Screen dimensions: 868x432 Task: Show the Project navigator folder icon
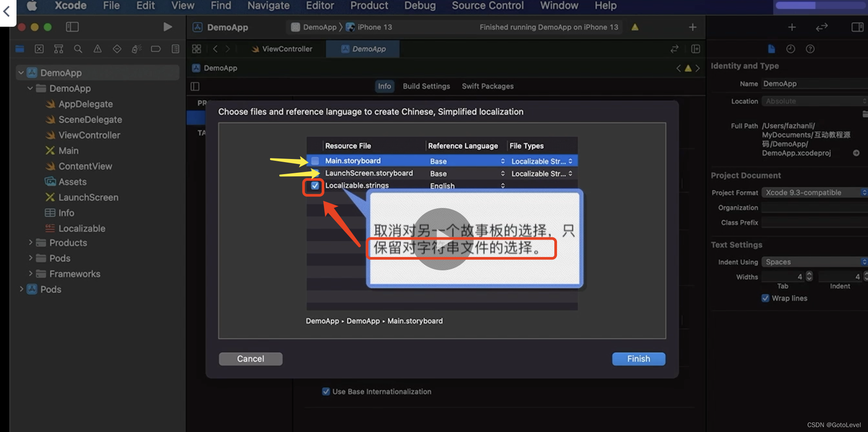tap(20, 49)
